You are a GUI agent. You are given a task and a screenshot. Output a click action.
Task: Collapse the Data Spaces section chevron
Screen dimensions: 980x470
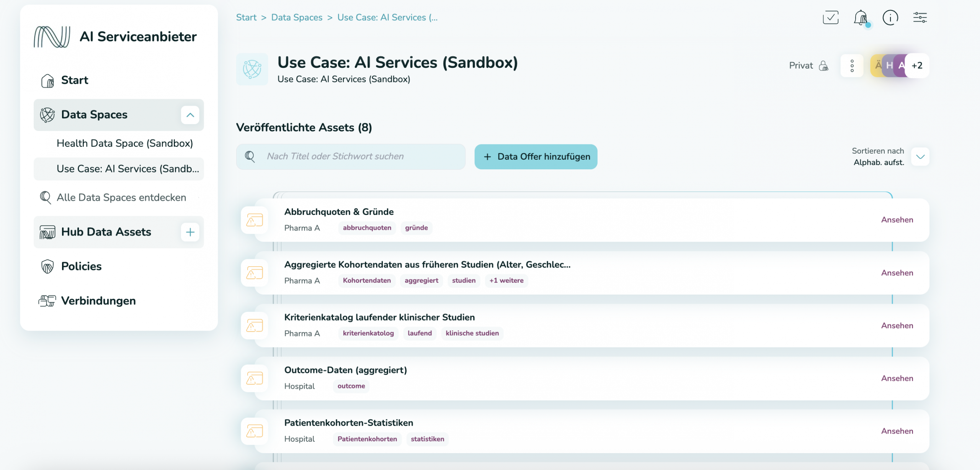point(190,115)
